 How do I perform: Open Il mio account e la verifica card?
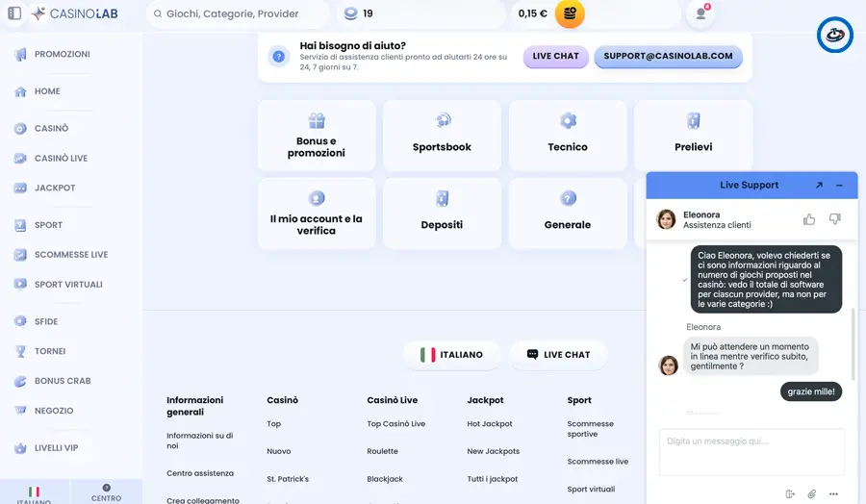(x=317, y=214)
